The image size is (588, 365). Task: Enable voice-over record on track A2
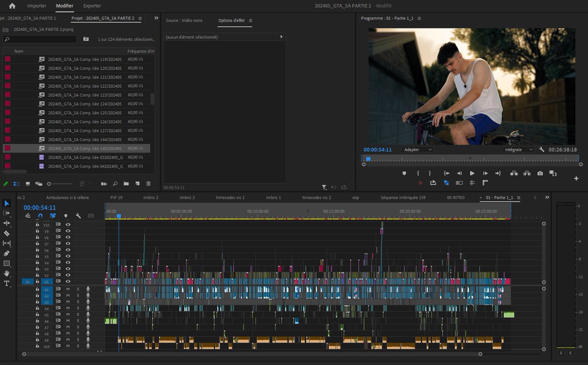[88, 296]
